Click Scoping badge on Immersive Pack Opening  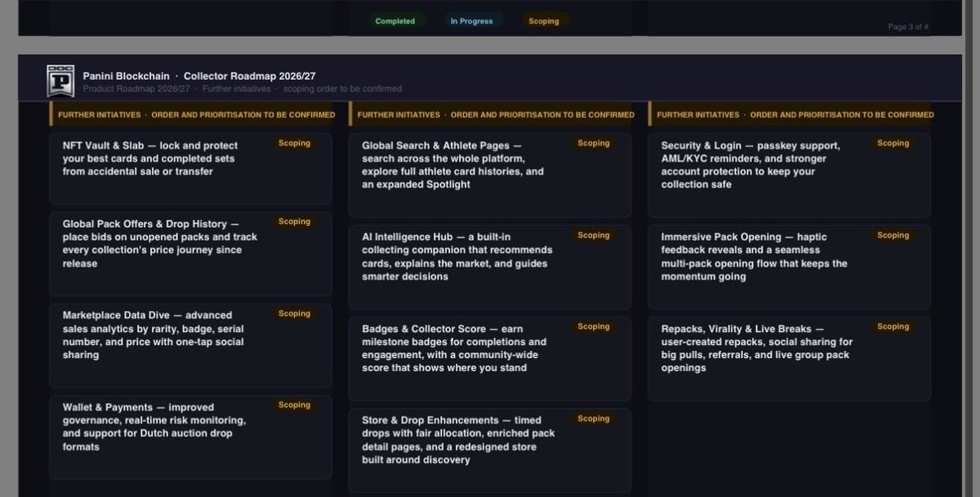[x=893, y=235]
